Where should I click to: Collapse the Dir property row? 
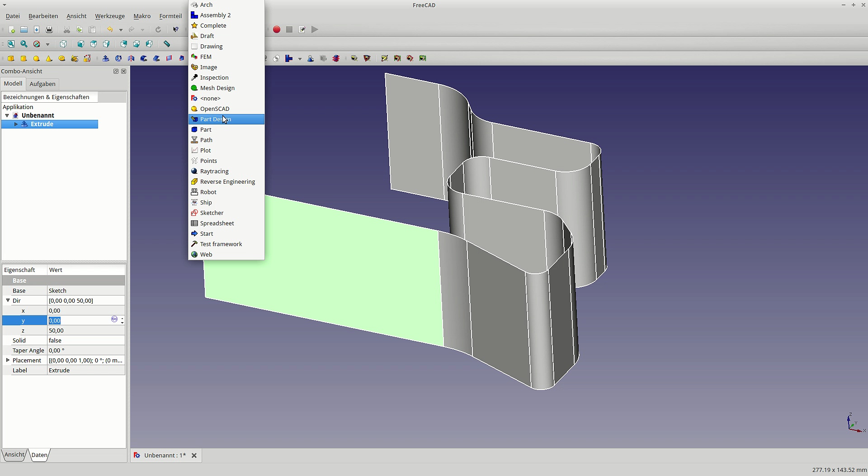pos(8,300)
